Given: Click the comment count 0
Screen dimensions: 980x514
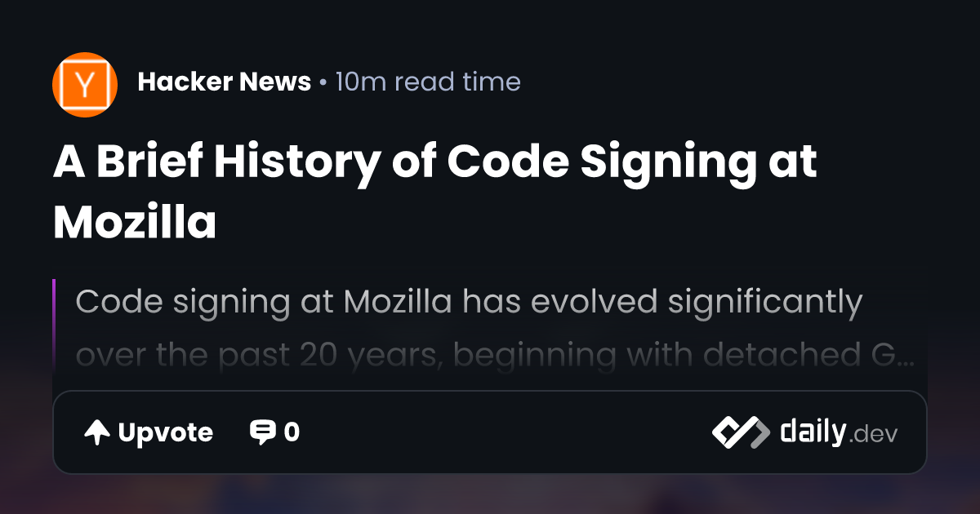Looking at the screenshot, I should click(292, 432).
